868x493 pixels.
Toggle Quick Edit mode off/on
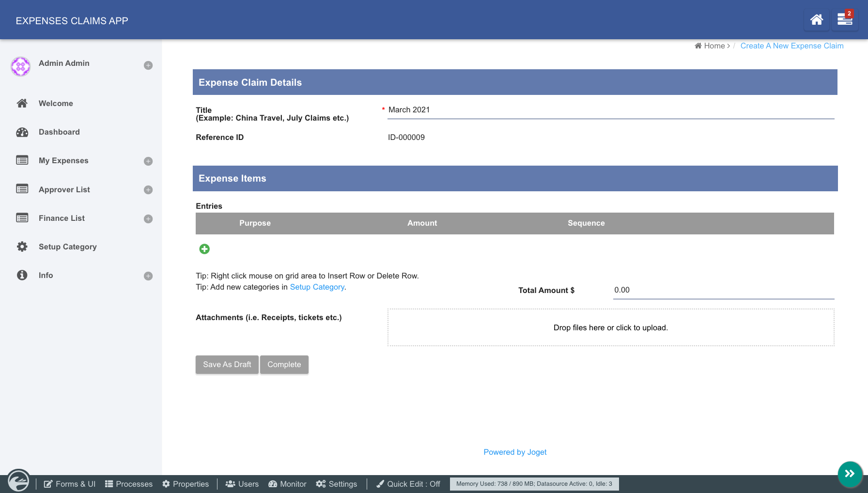pyautogui.click(x=408, y=484)
